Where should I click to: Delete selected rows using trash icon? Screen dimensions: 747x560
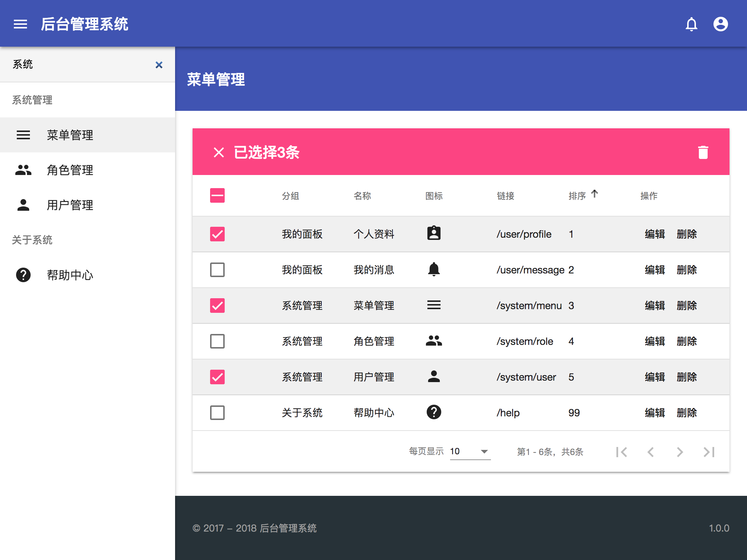click(703, 152)
